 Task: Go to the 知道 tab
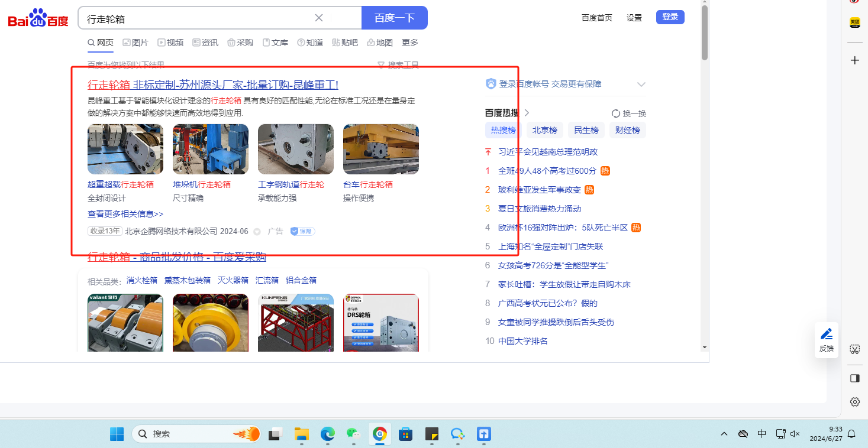310,43
